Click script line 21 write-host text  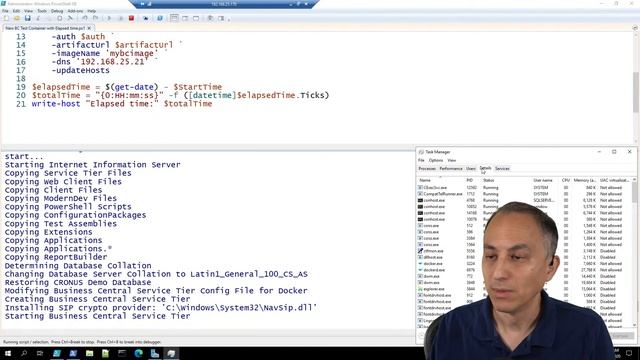click(122, 104)
